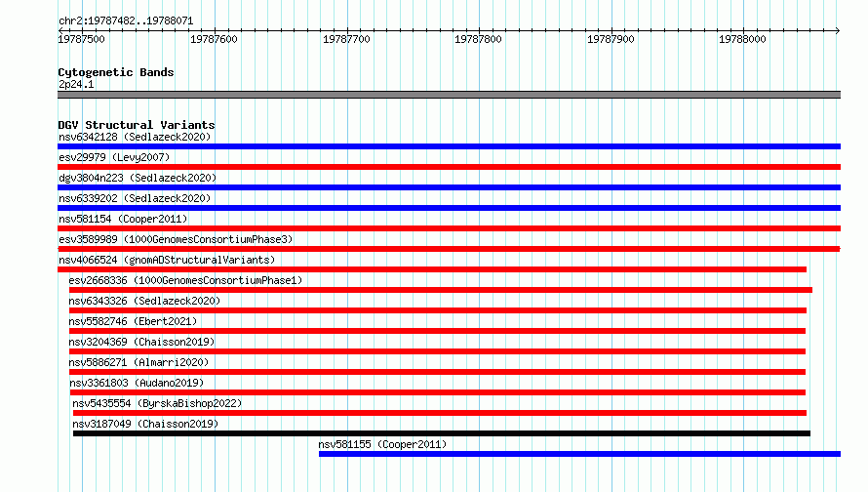Click the red bar for esv29979
Screen dimensions: 868x492
click(449, 167)
